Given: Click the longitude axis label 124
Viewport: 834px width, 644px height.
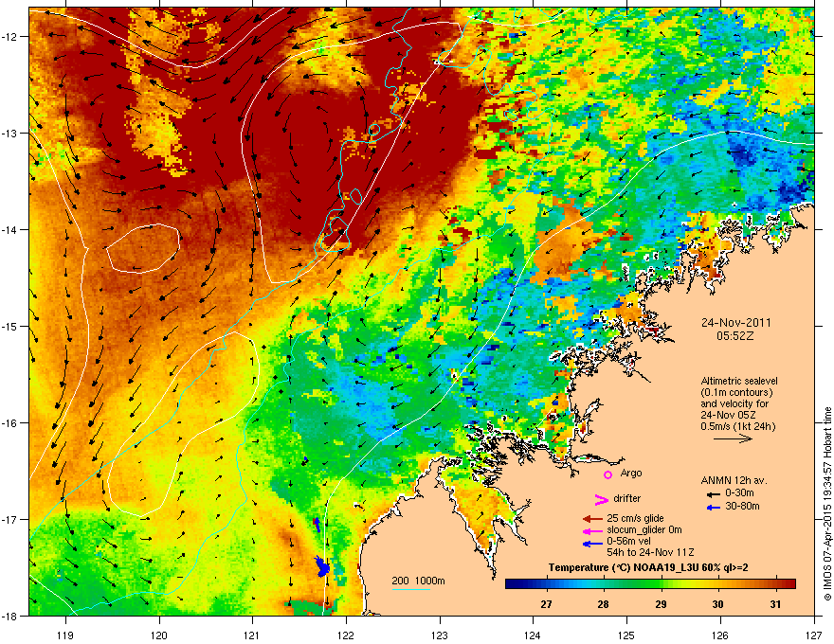Looking at the screenshot, I should tap(533, 635).
